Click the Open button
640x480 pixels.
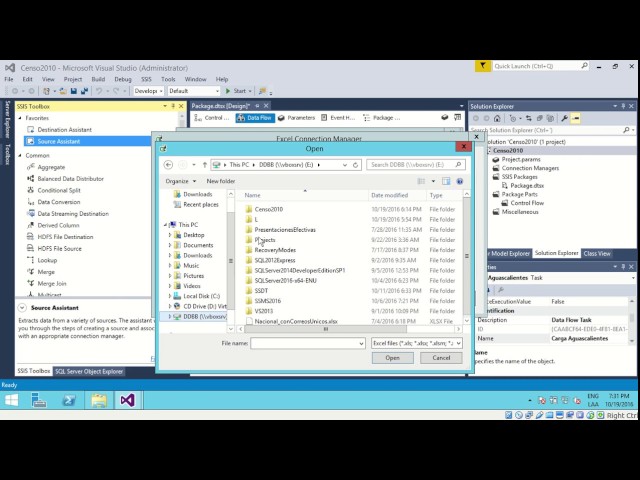click(392, 358)
